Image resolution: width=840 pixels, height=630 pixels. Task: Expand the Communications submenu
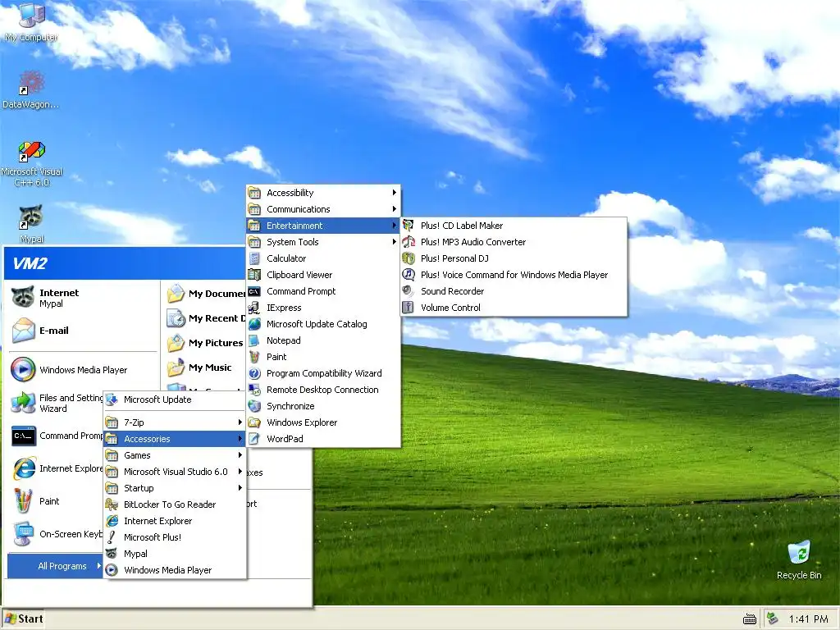point(323,209)
